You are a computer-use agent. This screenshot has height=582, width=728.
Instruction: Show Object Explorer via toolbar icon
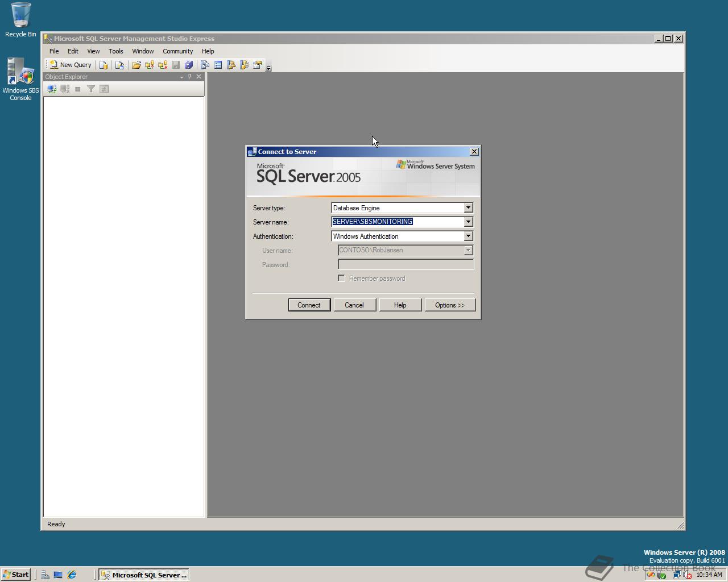(231, 65)
